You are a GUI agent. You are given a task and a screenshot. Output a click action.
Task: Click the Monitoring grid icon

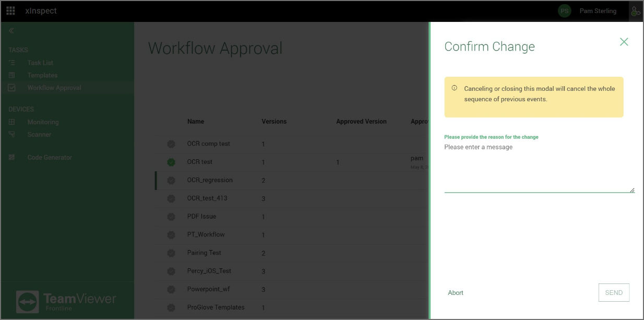tap(12, 122)
